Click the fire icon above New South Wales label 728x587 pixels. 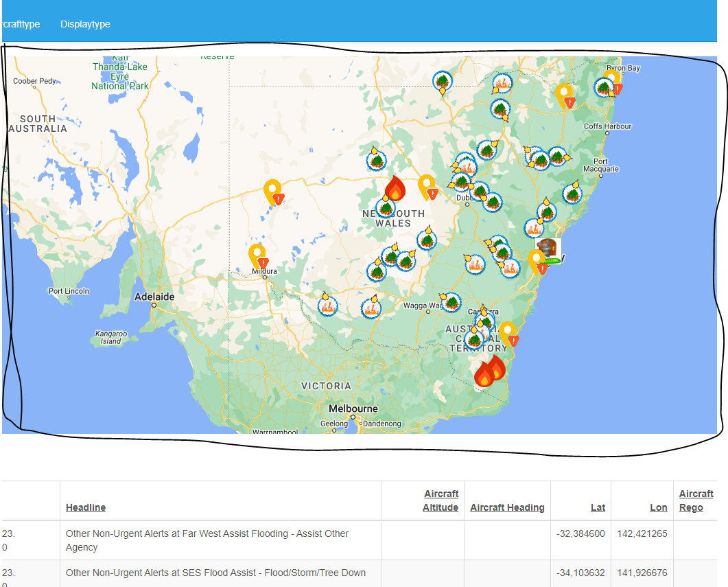pyautogui.click(x=395, y=188)
